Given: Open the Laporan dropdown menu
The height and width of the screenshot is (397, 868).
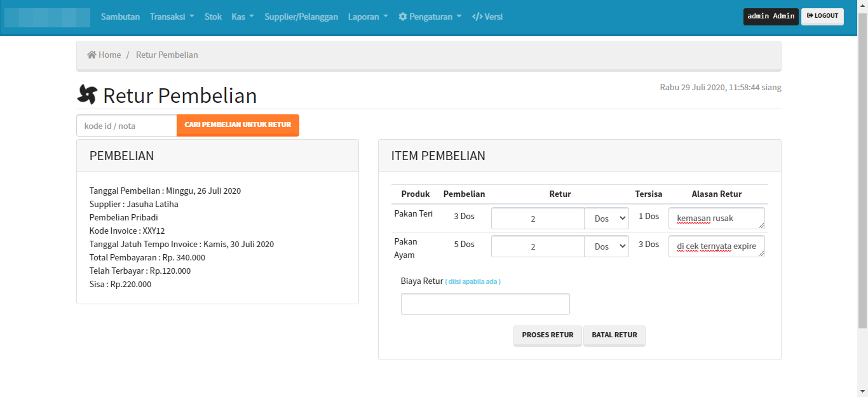Looking at the screenshot, I should (368, 17).
